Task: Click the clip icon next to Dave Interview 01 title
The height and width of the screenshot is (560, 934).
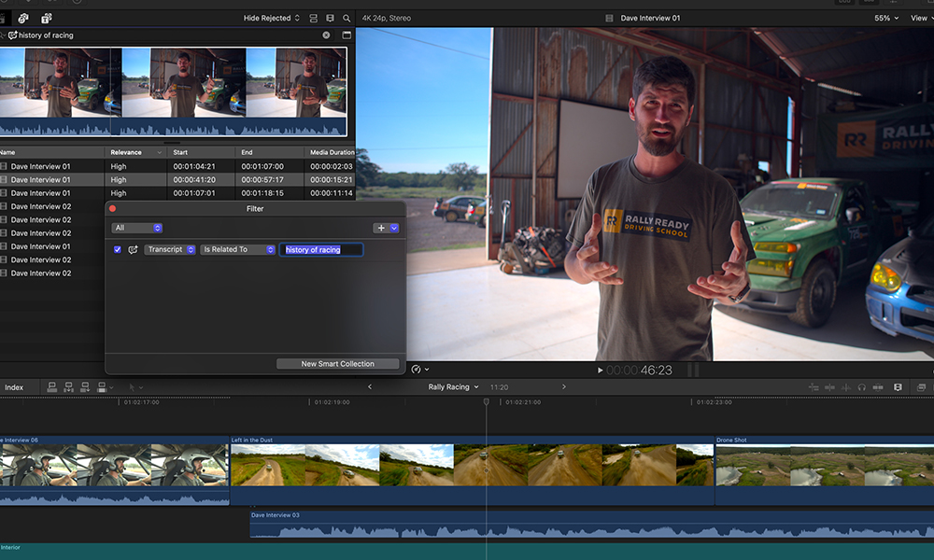Action: tap(609, 19)
